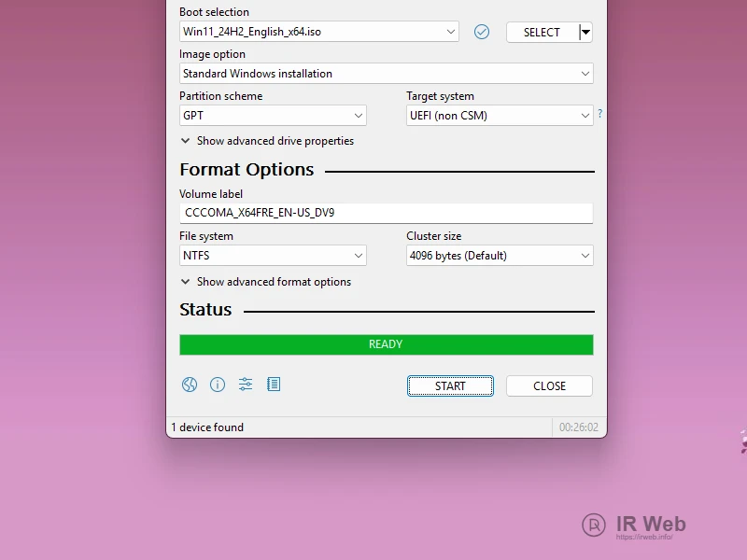The height and width of the screenshot is (560, 747).
Task: Open the Partition scheme dropdown
Action: [273, 115]
